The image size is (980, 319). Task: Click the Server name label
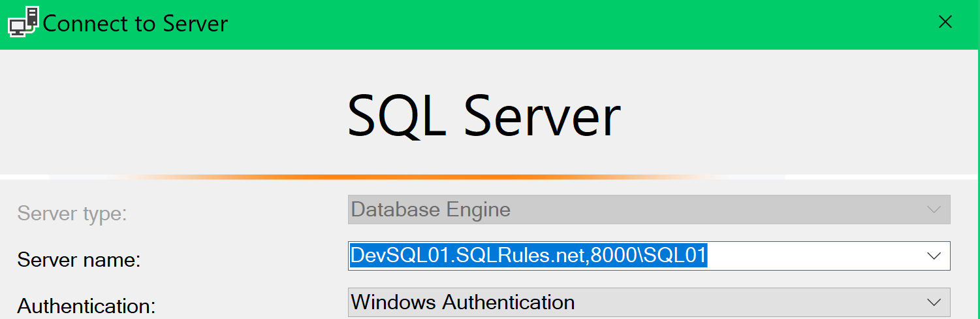coord(79,260)
